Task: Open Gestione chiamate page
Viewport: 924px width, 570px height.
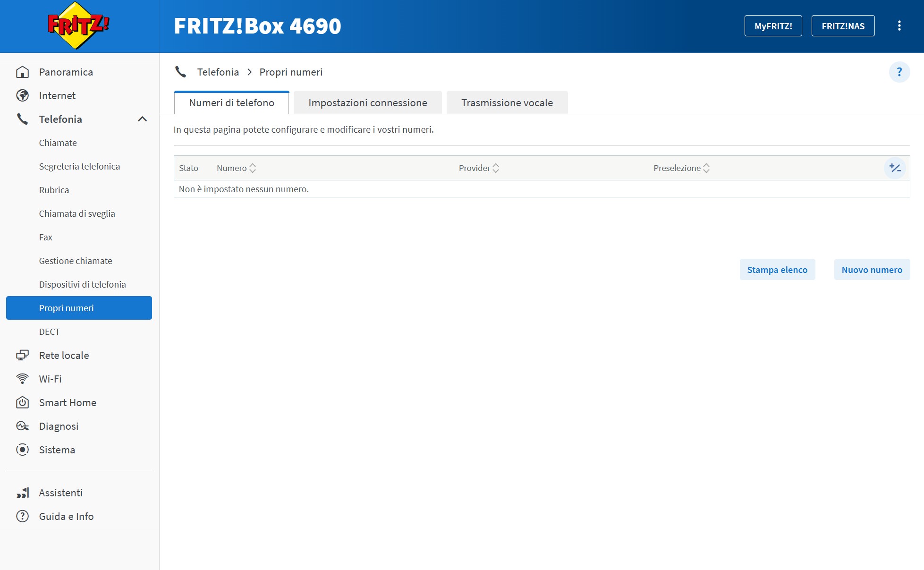Action: [76, 261]
